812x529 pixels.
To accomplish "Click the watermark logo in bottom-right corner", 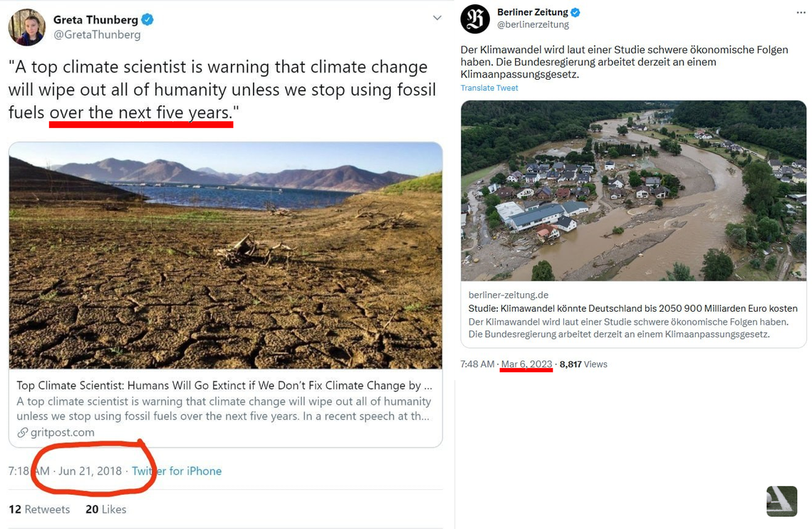I will point(781,501).
